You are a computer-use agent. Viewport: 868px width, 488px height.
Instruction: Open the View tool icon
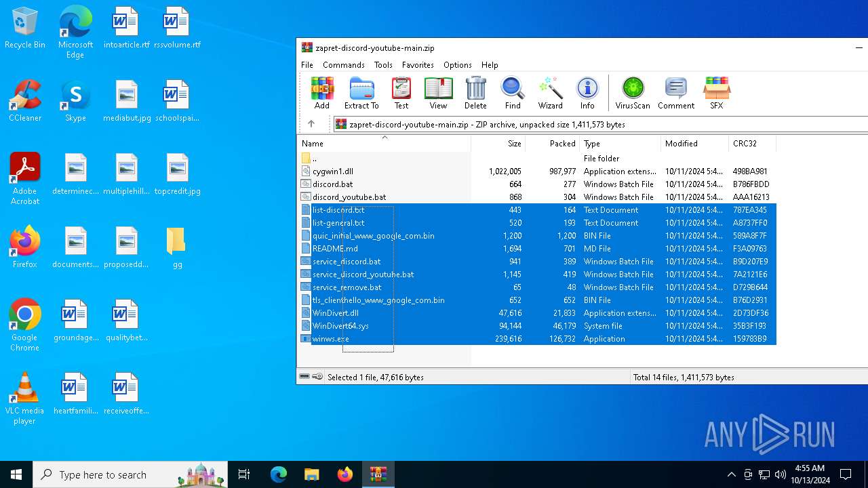438,93
